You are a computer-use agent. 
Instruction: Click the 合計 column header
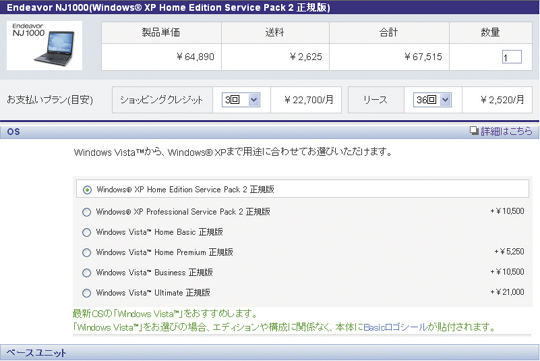[388, 33]
